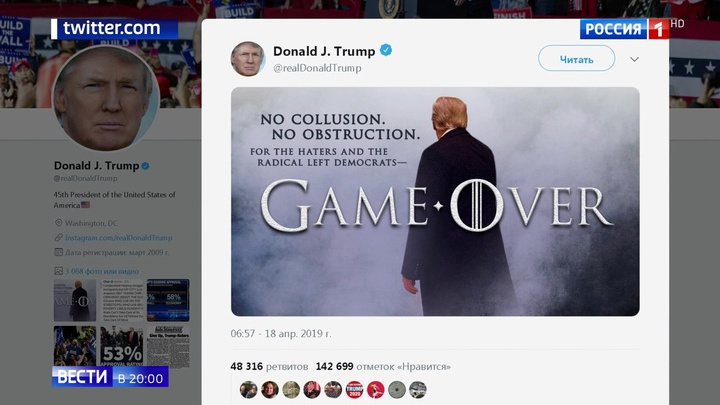Screen dimensions: 720x405
Task: Open the Trump 2020 liker avatar
Action: 354,390
